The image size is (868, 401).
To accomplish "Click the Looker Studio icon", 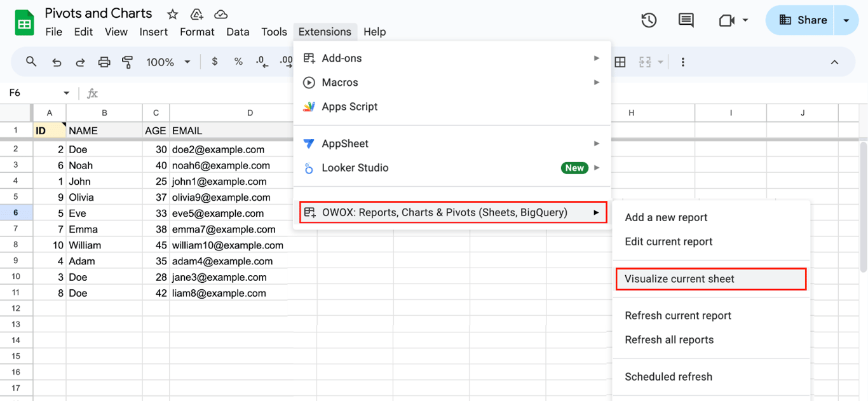I will (309, 168).
